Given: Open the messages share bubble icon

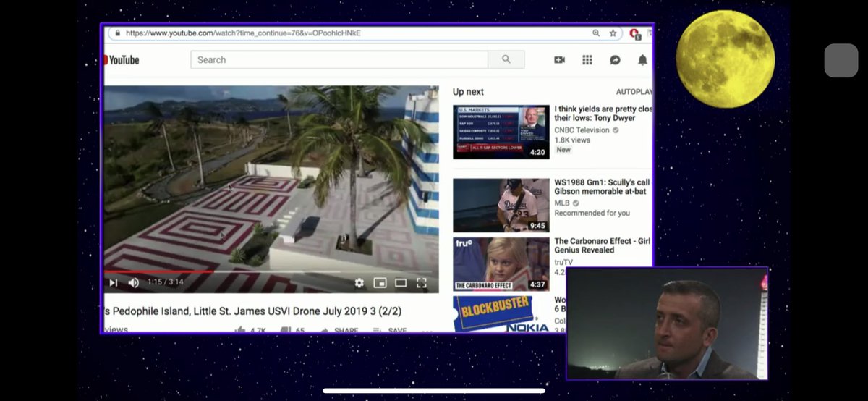Looking at the screenshot, I should (615, 60).
